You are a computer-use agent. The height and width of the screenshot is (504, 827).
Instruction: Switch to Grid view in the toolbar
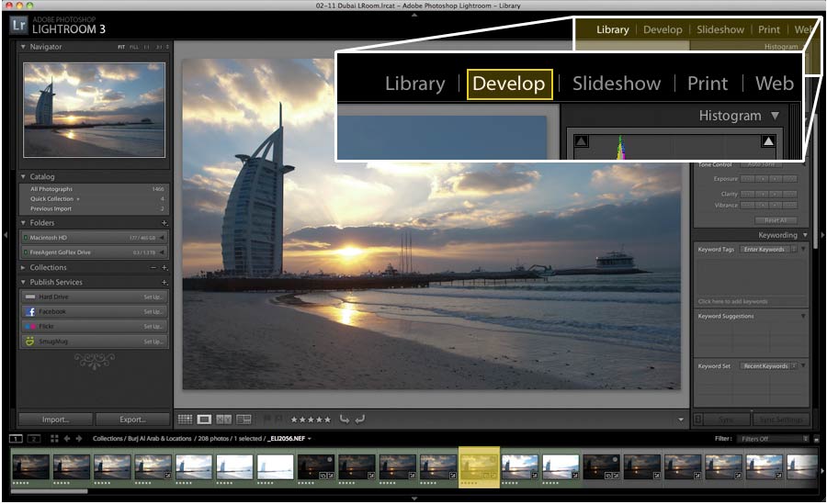(x=185, y=420)
